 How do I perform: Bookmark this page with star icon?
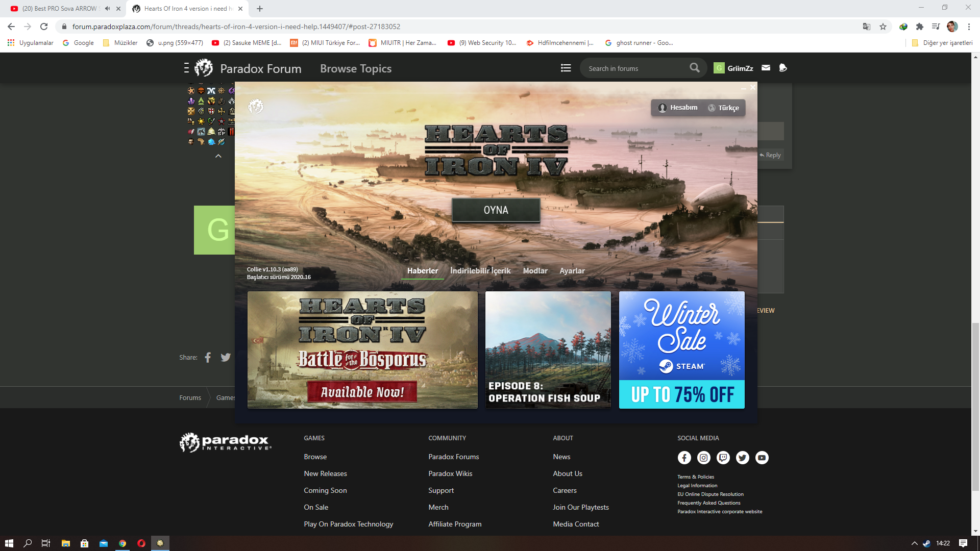(x=883, y=27)
